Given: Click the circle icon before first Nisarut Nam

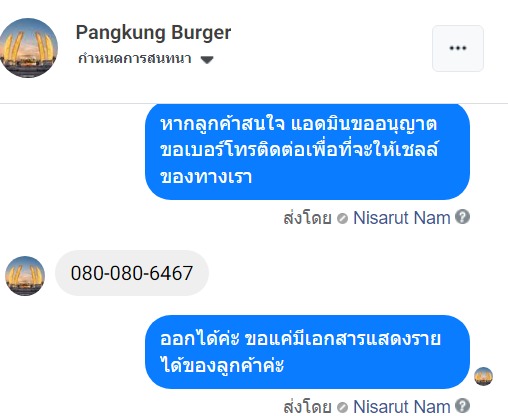Looking at the screenshot, I should tap(342, 219).
